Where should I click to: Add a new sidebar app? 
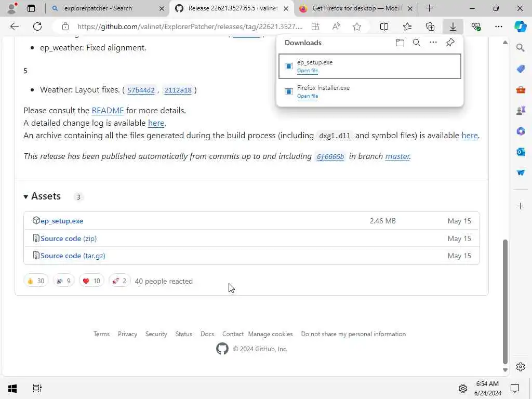(x=521, y=206)
